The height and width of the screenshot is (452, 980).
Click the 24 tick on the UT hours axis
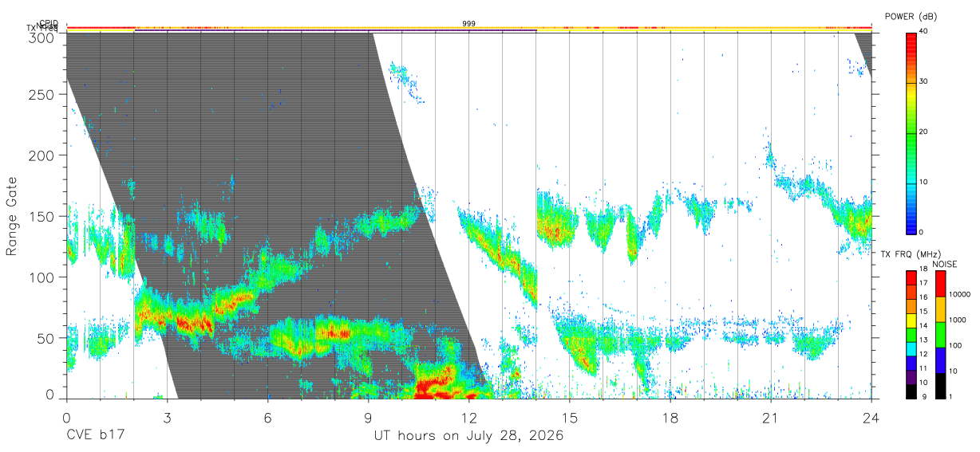coord(871,417)
